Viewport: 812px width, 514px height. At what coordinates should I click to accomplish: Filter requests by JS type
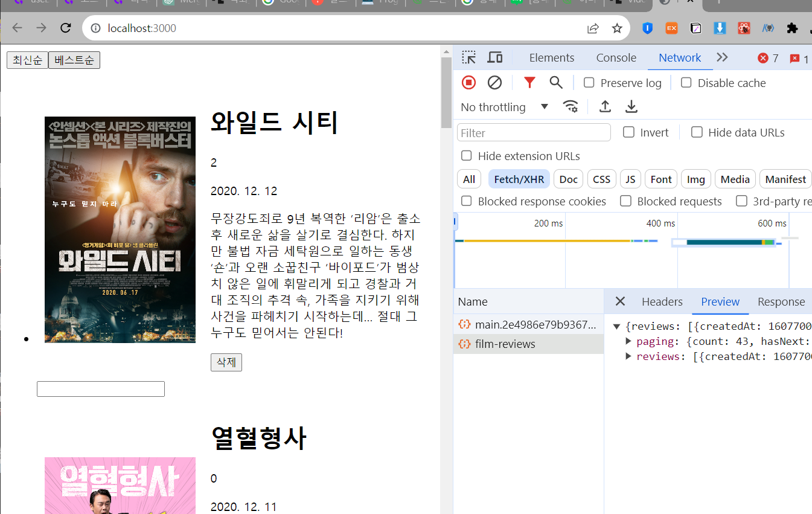point(630,179)
